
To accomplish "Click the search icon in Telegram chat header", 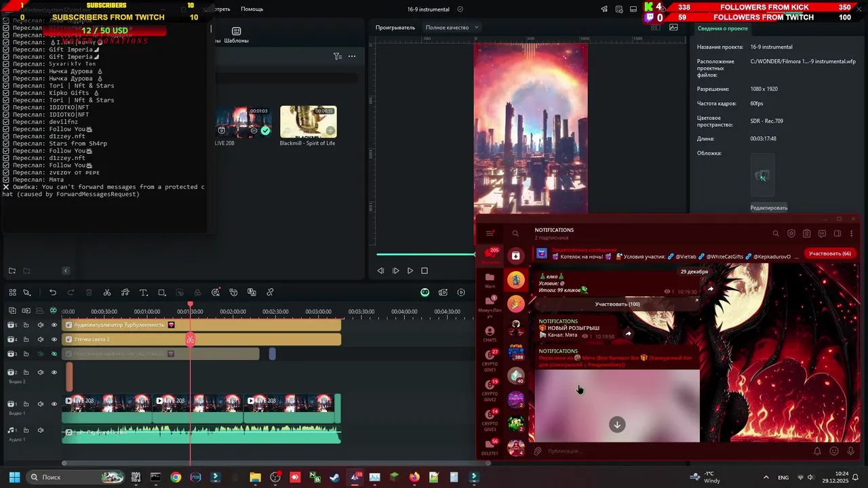I will (776, 234).
